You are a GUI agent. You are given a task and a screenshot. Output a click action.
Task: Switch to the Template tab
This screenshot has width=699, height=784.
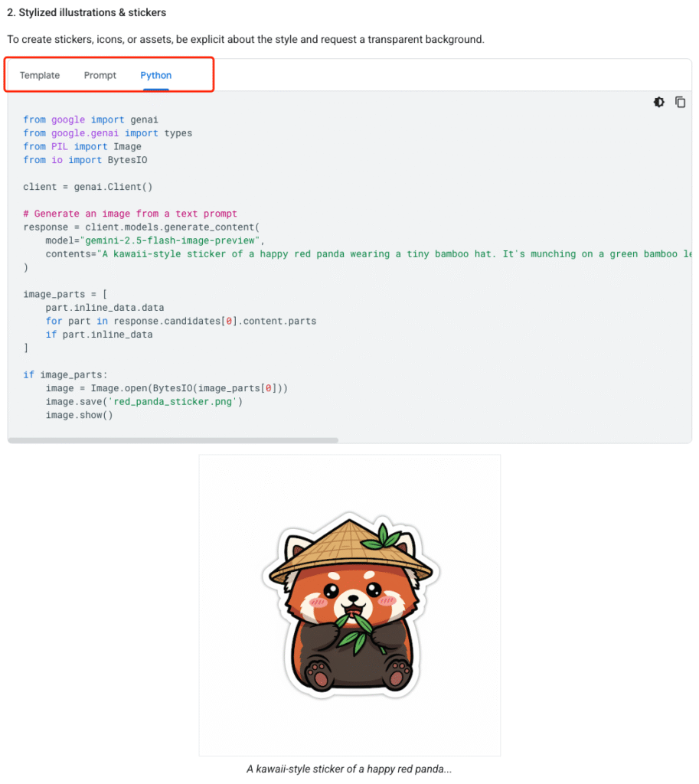pos(40,75)
